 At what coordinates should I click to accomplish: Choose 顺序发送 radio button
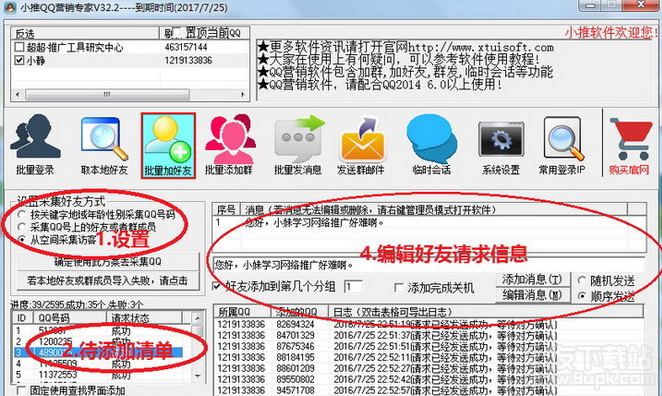582,296
